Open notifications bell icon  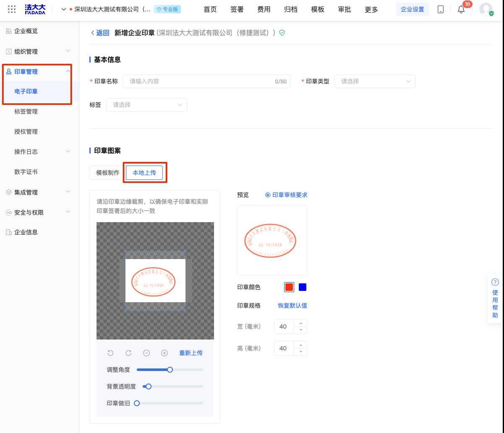(x=461, y=10)
